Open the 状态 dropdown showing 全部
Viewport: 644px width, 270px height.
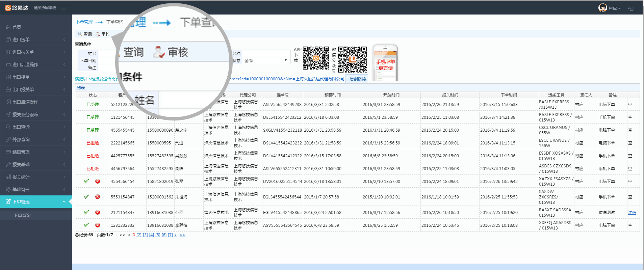tap(265, 60)
